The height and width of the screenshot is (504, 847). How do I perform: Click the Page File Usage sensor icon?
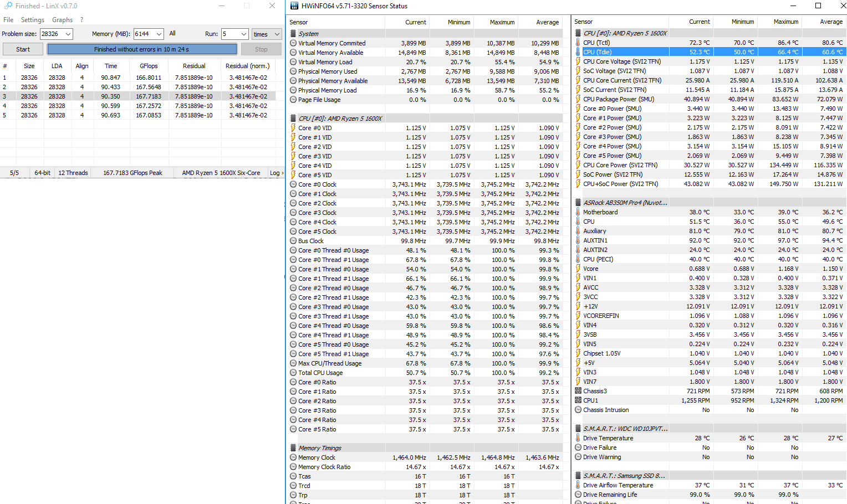293,100
